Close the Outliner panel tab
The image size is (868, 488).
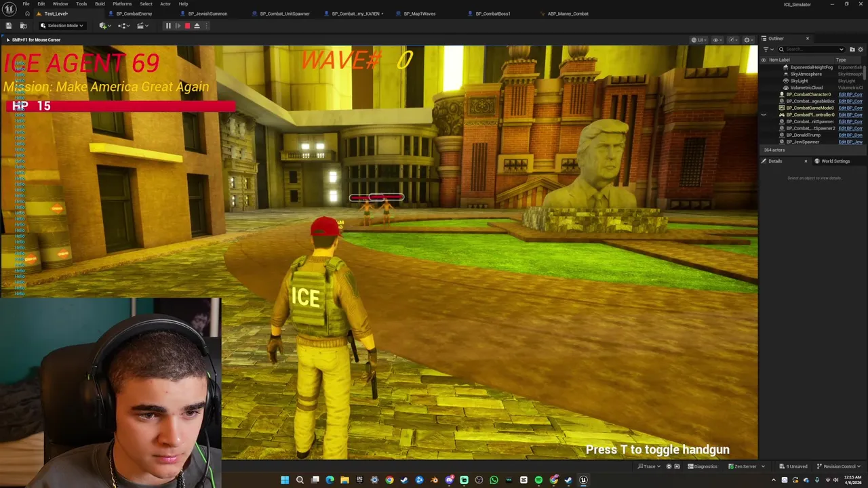pos(807,39)
